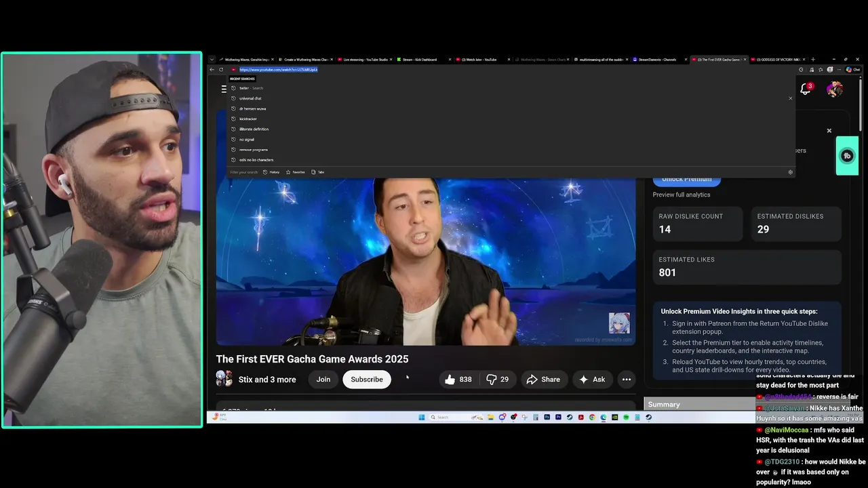The image size is (868, 488).
Task: Open YouTube notifications bell
Action: [806, 89]
